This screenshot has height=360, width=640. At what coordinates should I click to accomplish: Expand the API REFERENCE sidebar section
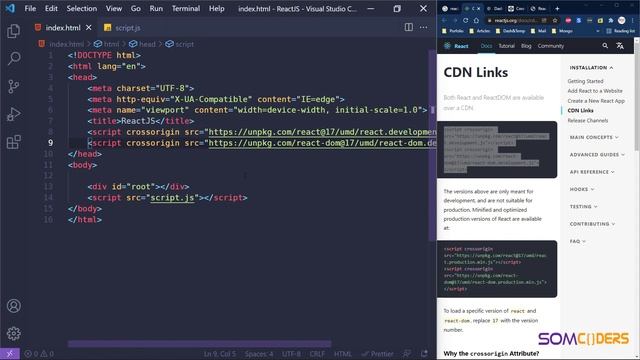click(592, 172)
